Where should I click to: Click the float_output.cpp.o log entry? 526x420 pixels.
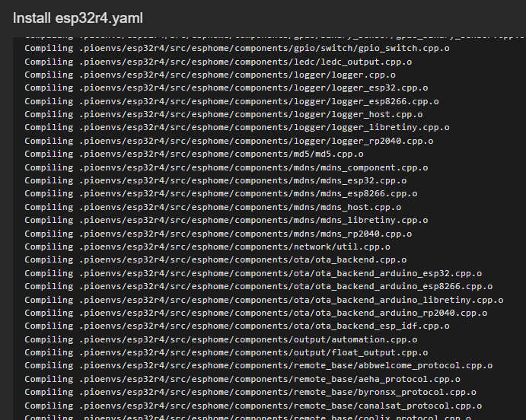point(226,352)
